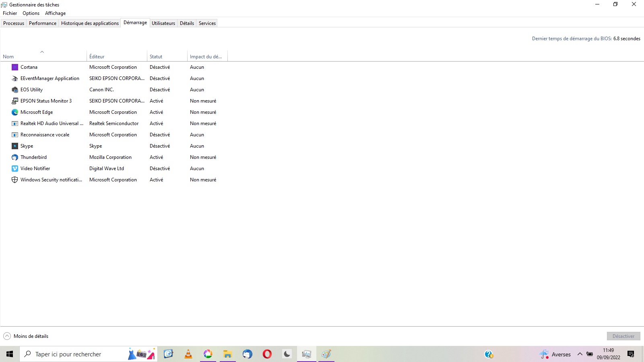Viewport: 644px width, 362px height.
Task: Open the Fichier menu
Action: [x=10, y=13]
